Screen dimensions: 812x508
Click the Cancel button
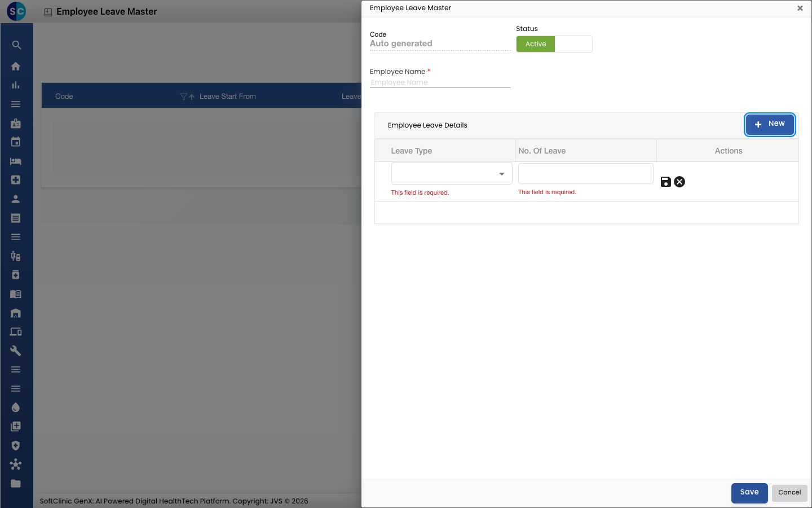tap(789, 493)
